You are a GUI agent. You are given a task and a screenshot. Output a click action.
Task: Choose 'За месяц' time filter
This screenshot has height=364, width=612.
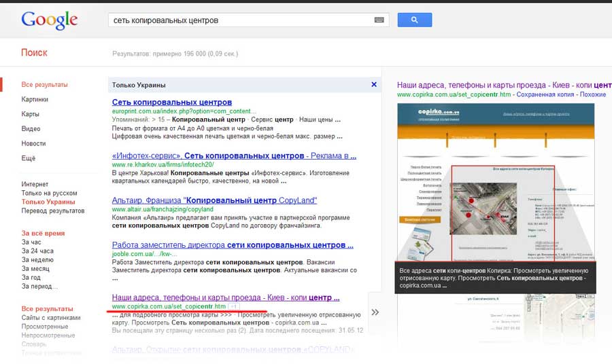point(35,268)
